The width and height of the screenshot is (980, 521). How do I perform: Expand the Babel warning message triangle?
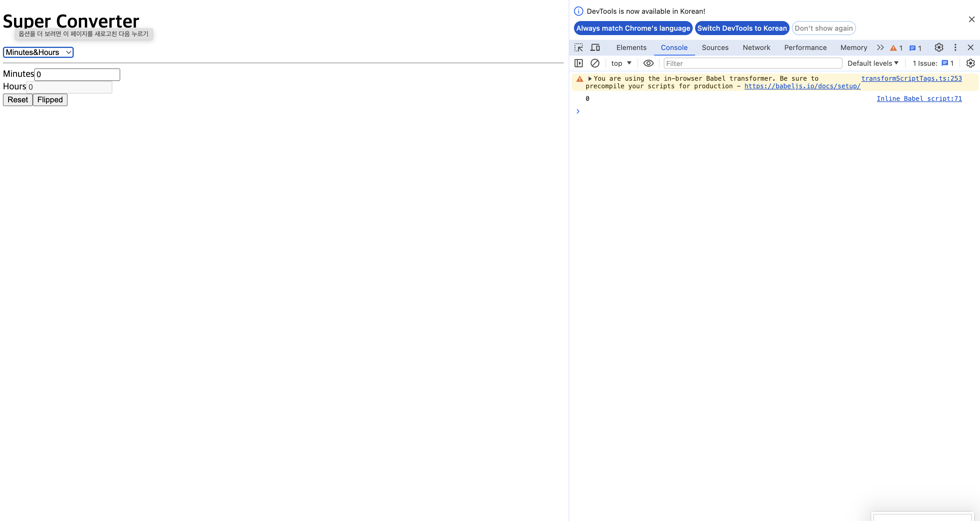pyautogui.click(x=590, y=79)
